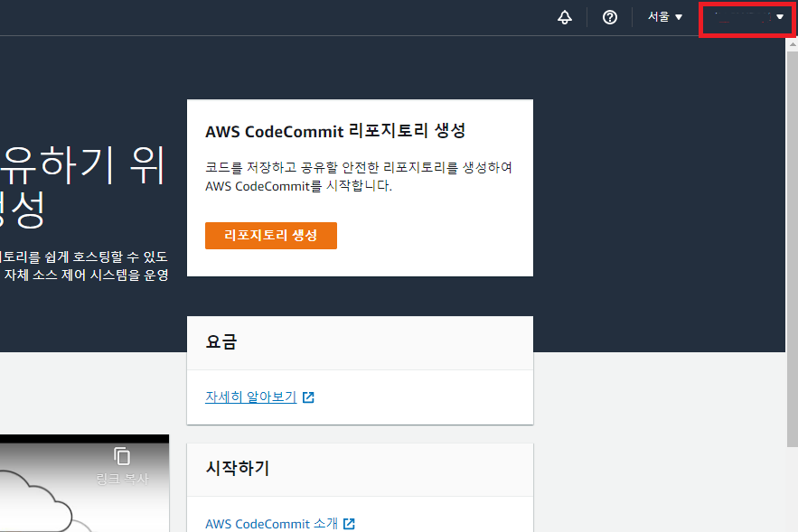798x532 pixels.
Task: Click external-link icon beside AWS CodeCommit 소개
Action: 349,524
